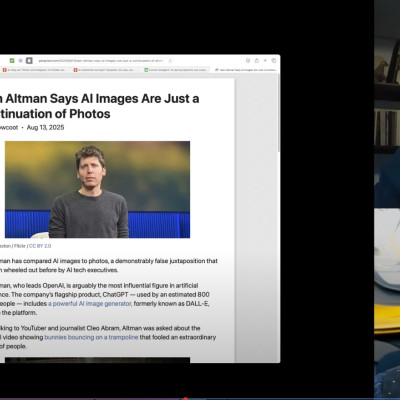Image resolution: width=400 pixels, height=400 pixels.
Task: Click the green checkmark extension icon
Action: coord(12,61)
